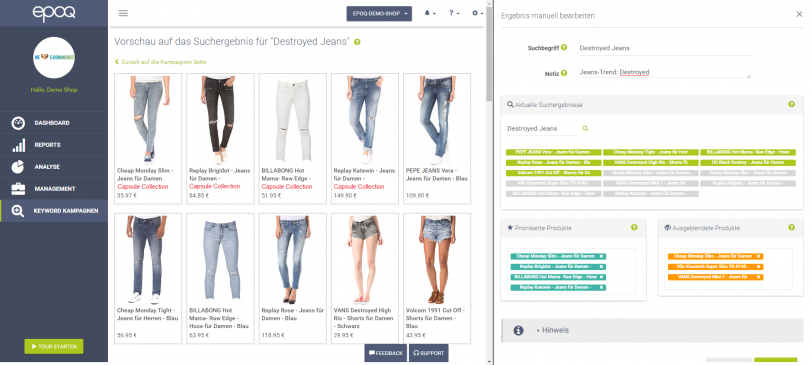Click the 149.90 € price text
The width and height of the screenshot is (812, 365).
[x=345, y=196]
